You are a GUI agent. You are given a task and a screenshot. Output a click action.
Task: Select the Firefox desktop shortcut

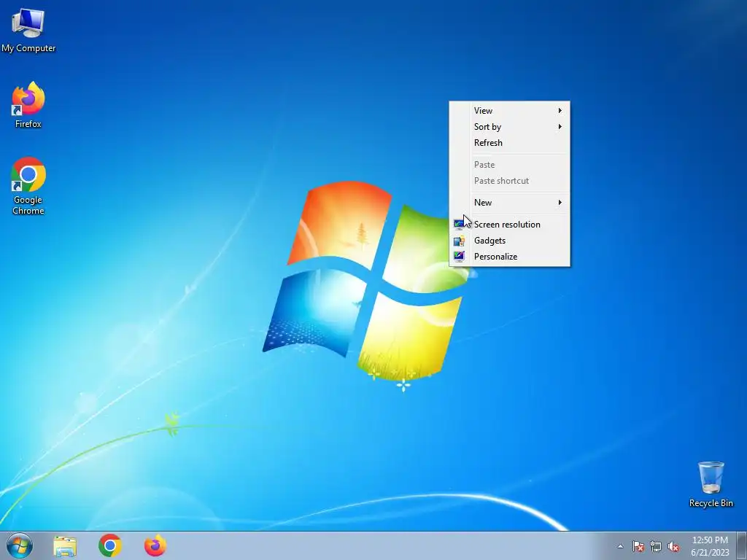(28, 105)
